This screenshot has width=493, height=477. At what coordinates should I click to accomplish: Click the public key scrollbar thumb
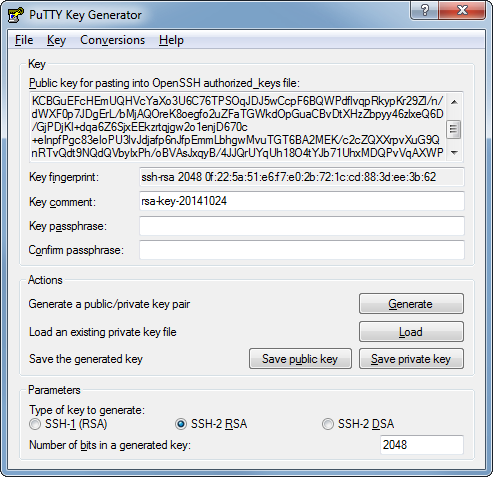pos(454,129)
